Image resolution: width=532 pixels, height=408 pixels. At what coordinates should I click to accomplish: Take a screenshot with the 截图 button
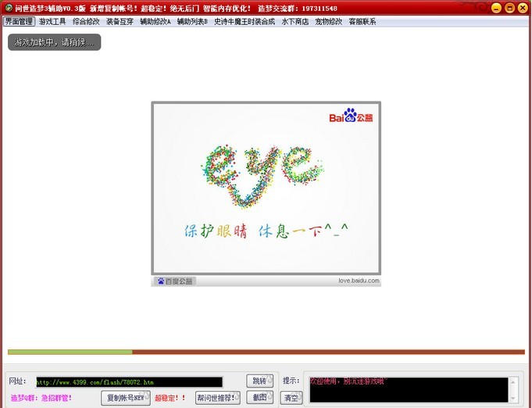point(259,398)
